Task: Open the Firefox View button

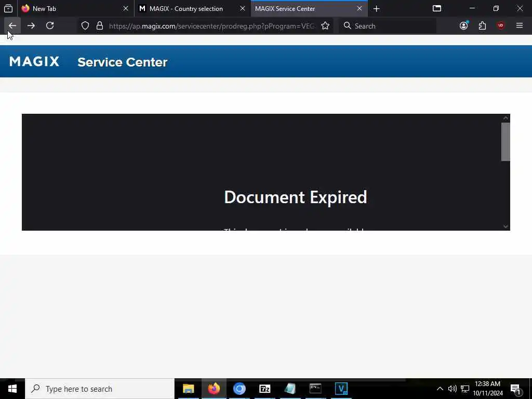Action: [x=8, y=8]
